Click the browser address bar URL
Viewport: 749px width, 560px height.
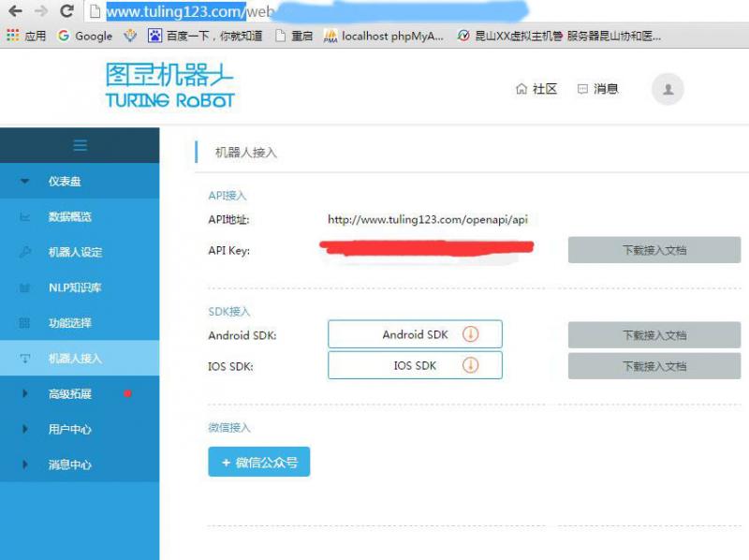[x=190, y=11]
